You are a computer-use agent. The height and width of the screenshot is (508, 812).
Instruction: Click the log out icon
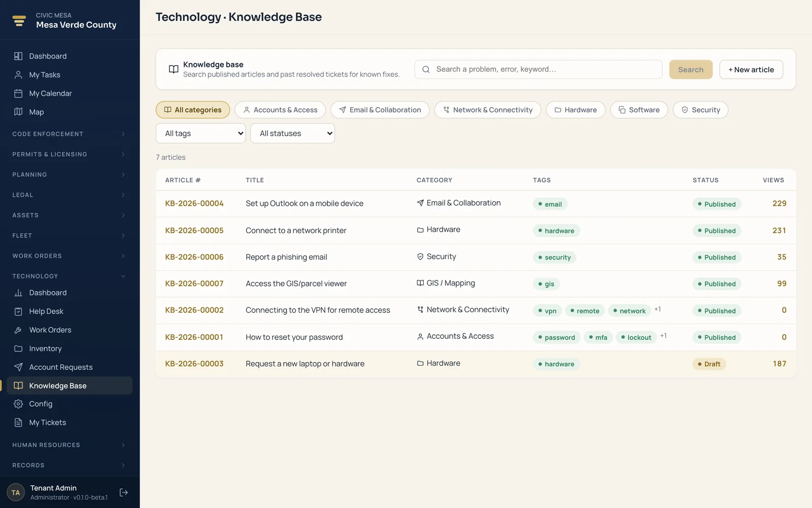[123, 492]
